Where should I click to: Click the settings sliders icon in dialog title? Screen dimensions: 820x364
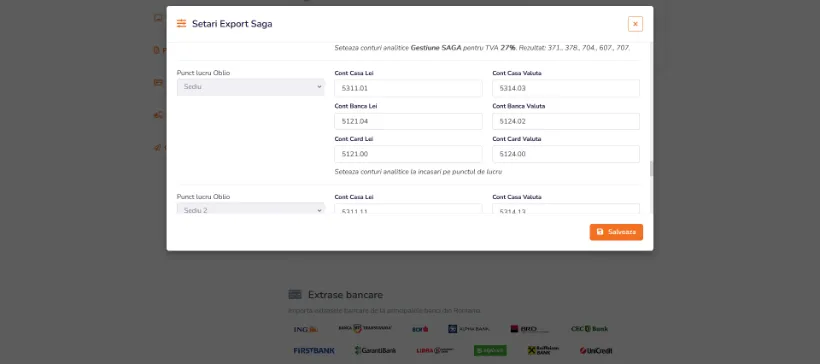click(181, 24)
